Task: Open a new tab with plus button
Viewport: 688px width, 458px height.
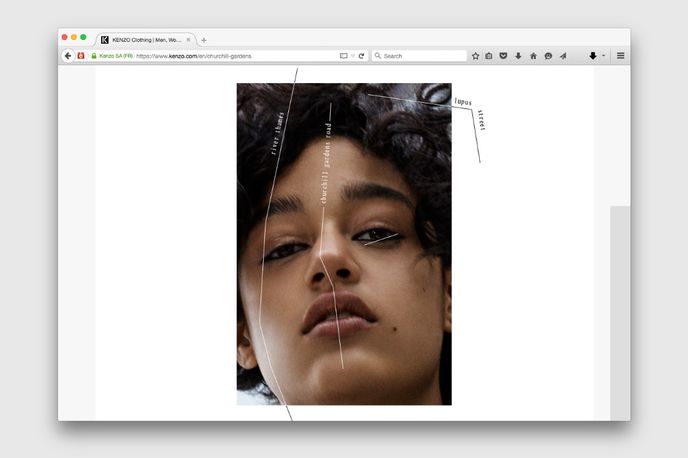Action: [x=204, y=40]
